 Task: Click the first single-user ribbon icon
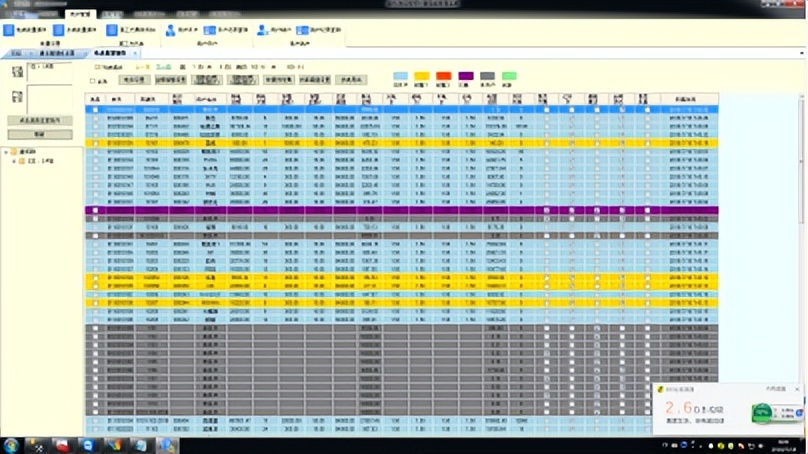pyautogui.click(x=170, y=31)
